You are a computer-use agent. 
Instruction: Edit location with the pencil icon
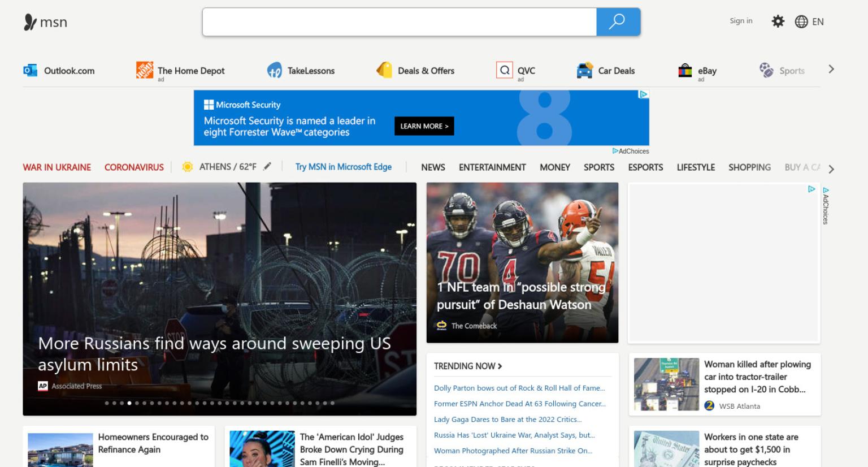(267, 166)
